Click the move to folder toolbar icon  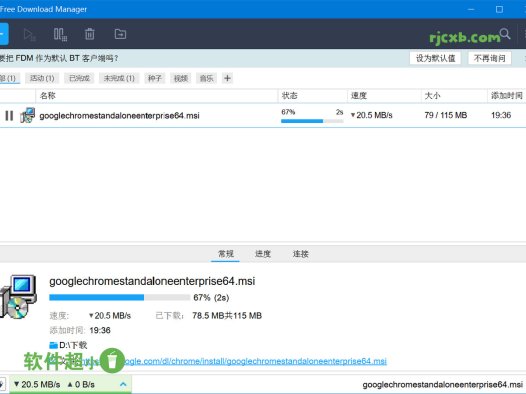pyautogui.click(x=120, y=34)
